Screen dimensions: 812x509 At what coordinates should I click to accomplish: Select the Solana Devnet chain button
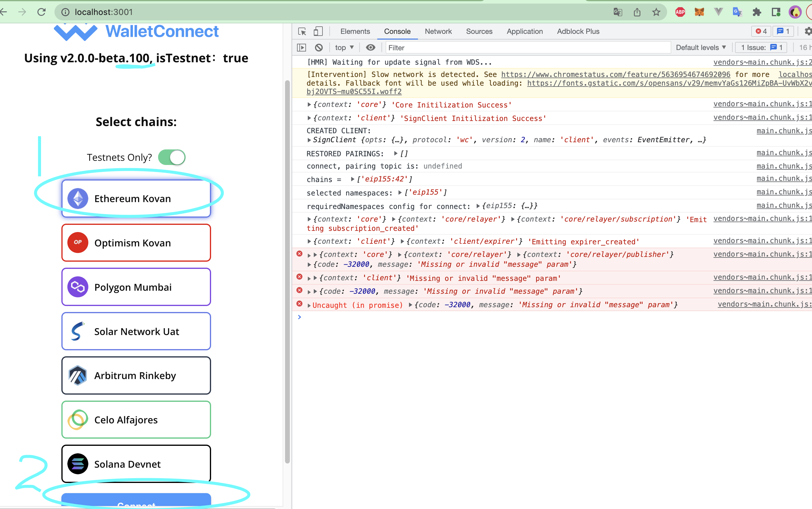(x=136, y=464)
